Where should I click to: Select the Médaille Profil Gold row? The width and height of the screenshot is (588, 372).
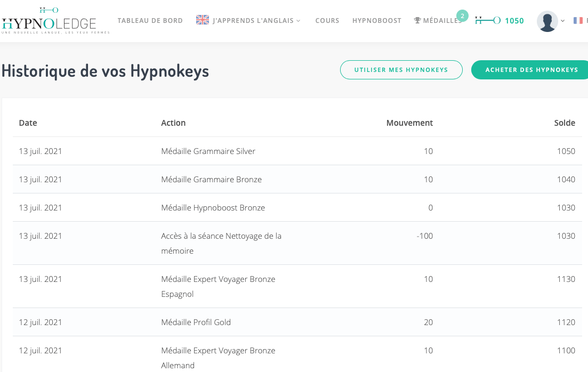pyautogui.click(x=196, y=322)
